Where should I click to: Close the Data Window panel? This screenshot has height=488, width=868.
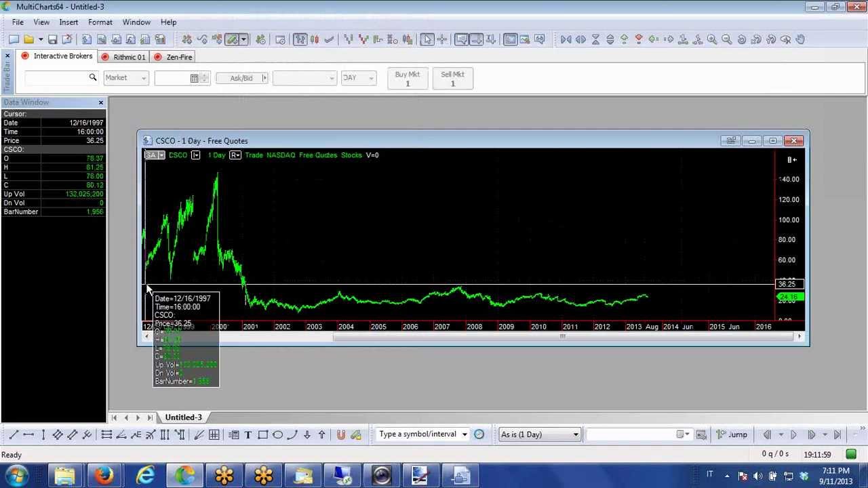click(101, 102)
